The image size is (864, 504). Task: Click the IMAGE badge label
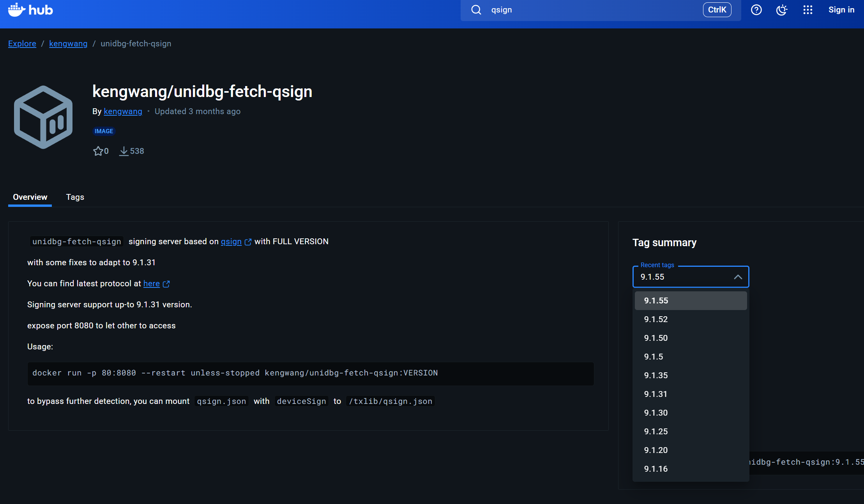pyautogui.click(x=104, y=131)
